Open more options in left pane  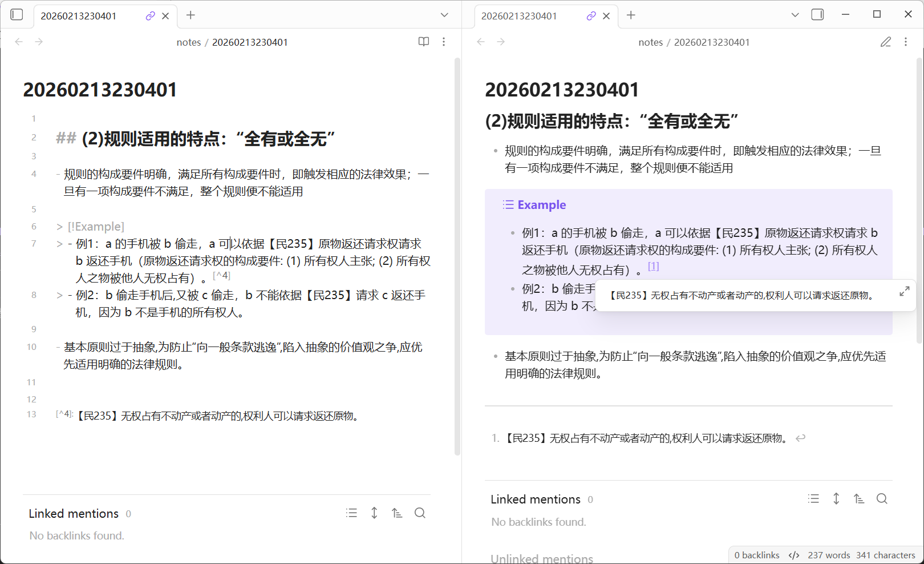[x=444, y=42]
